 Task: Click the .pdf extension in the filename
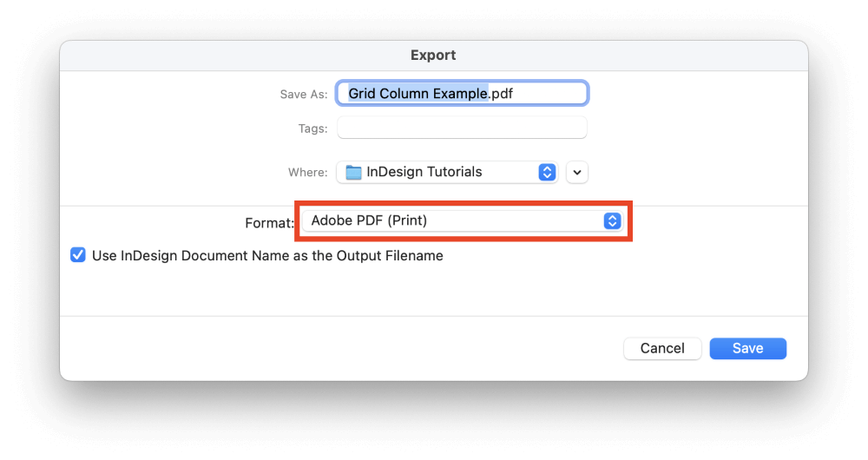point(501,94)
